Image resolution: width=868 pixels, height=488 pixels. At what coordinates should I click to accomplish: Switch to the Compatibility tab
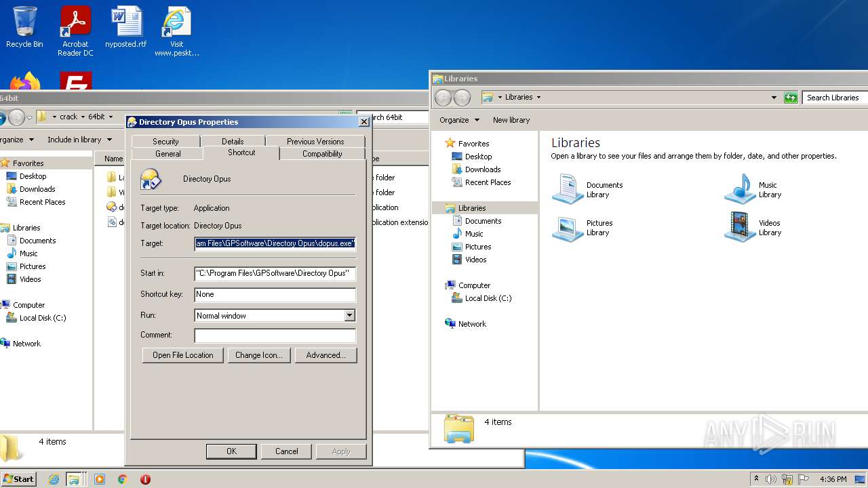pyautogui.click(x=322, y=154)
